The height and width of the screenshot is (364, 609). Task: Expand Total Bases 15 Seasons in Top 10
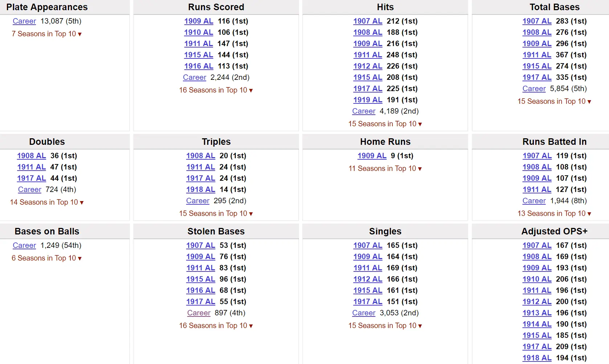[554, 101]
